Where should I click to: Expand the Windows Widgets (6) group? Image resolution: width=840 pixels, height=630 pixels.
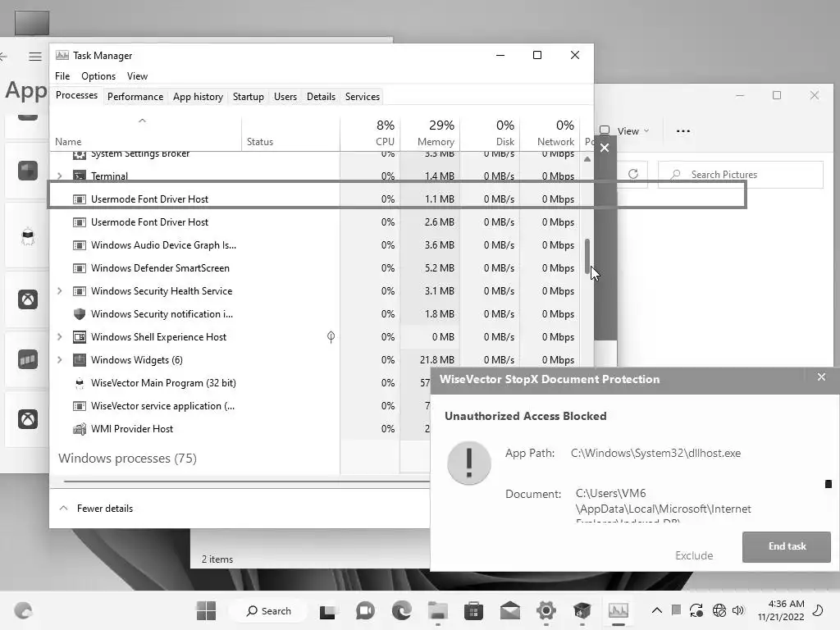59,360
